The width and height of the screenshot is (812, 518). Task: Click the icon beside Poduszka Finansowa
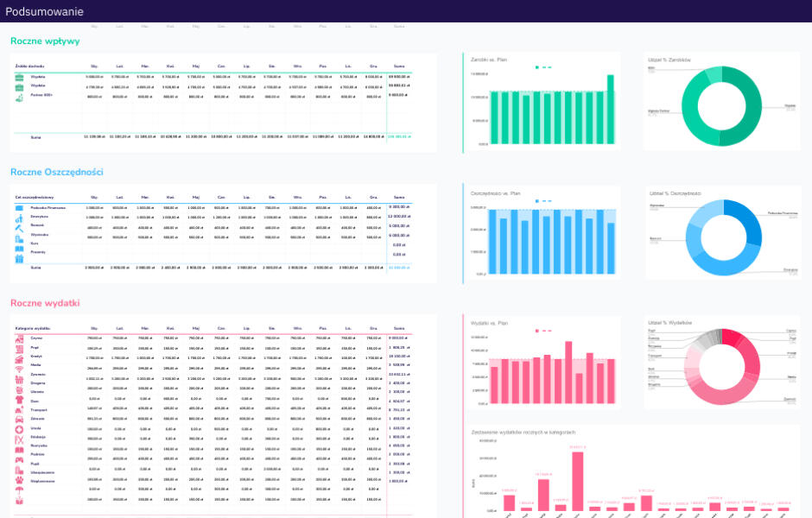[19, 207]
